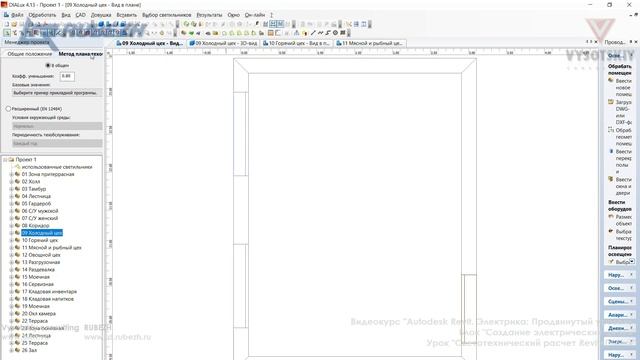Expand the 10 Горячий цех node
This screenshot has height=360, width=640.
click(11, 240)
